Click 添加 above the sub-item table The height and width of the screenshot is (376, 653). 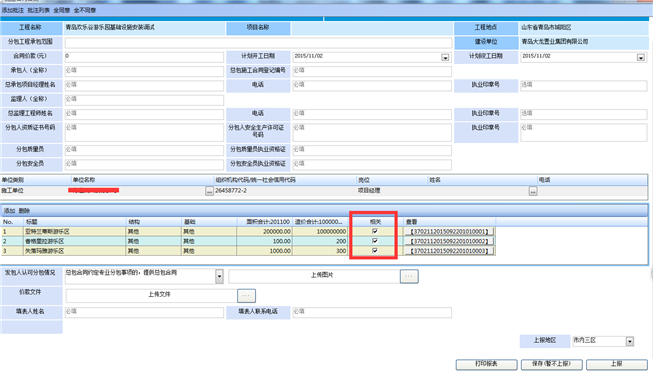(x=9, y=211)
